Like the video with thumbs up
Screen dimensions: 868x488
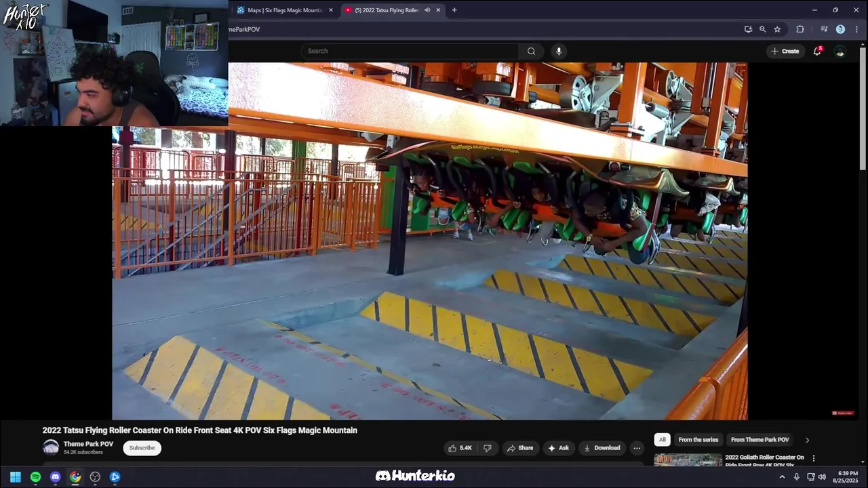pyautogui.click(x=460, y=448)
